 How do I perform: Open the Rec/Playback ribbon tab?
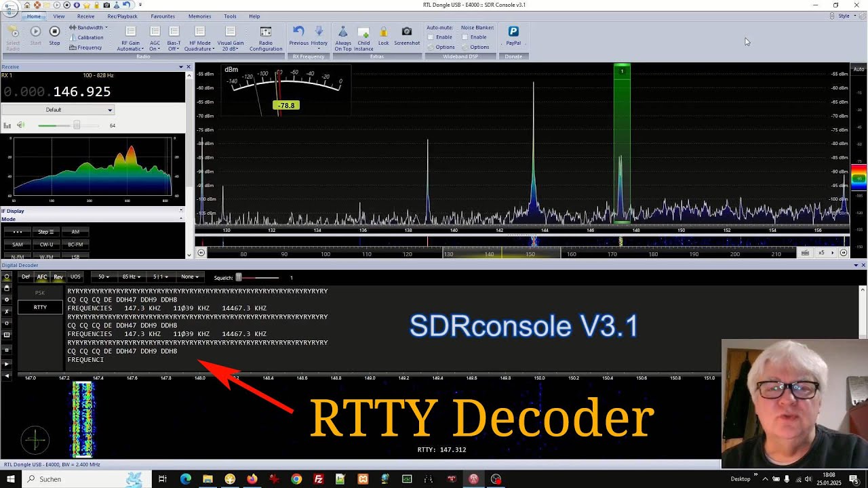tap(122, 16)
